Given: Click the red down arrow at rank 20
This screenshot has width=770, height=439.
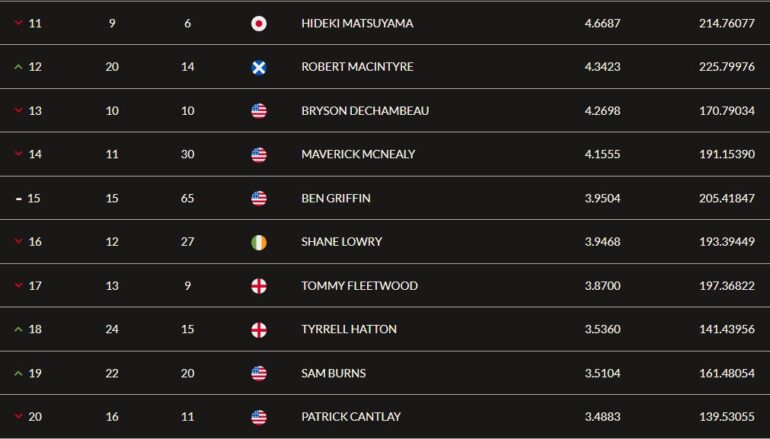Looking at the screenshot, I should tap(19, 416).
